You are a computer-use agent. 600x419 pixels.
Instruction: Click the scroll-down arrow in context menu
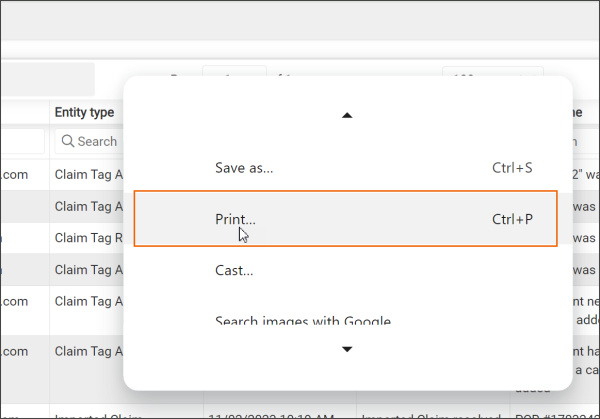[347, 349]
